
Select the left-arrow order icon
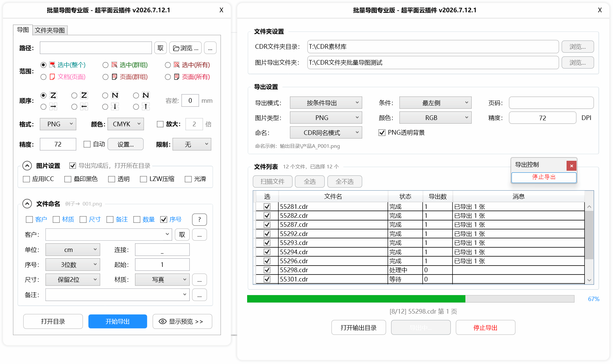pos(84,107)
